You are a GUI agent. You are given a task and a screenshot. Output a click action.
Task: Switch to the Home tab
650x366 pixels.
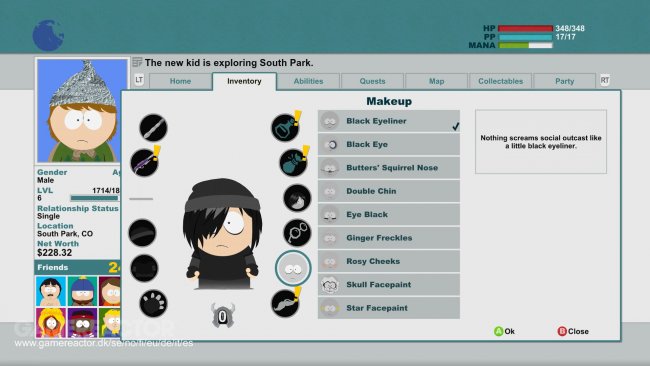[180, 81]
